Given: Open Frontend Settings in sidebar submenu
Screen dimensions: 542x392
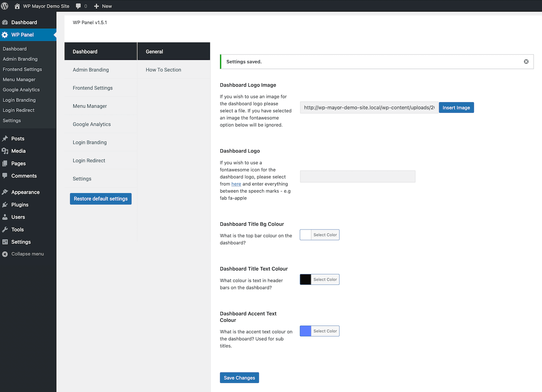Looking at the screenshot, I should point(22,69).
